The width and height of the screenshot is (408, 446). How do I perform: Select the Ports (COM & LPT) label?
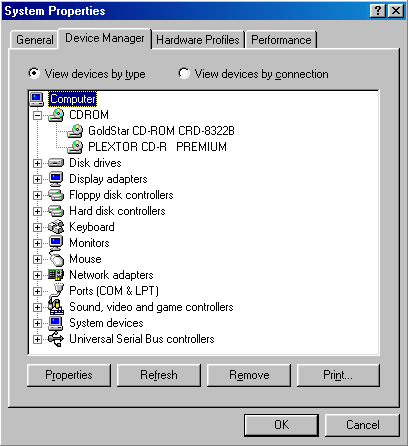114,291
